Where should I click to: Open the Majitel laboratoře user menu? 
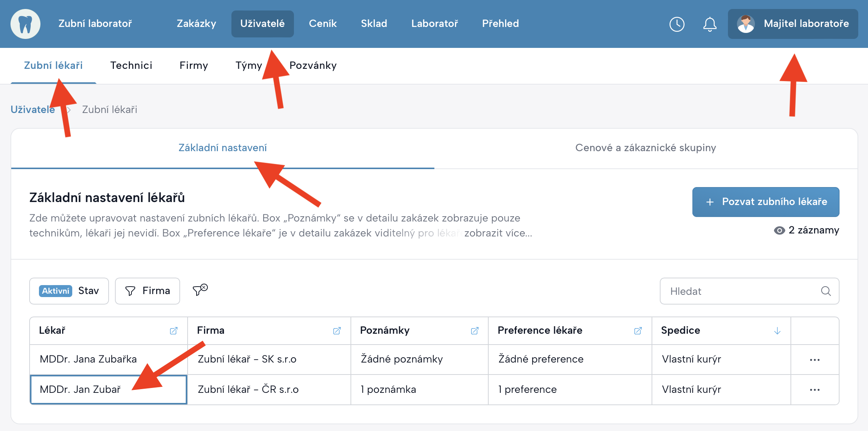pyautogui.click(x=793, y=24)
